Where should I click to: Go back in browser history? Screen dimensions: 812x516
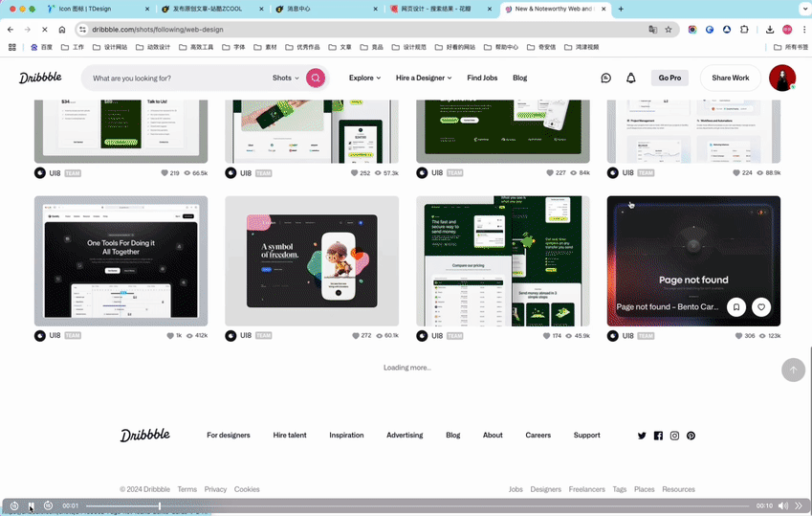(11, 30)
